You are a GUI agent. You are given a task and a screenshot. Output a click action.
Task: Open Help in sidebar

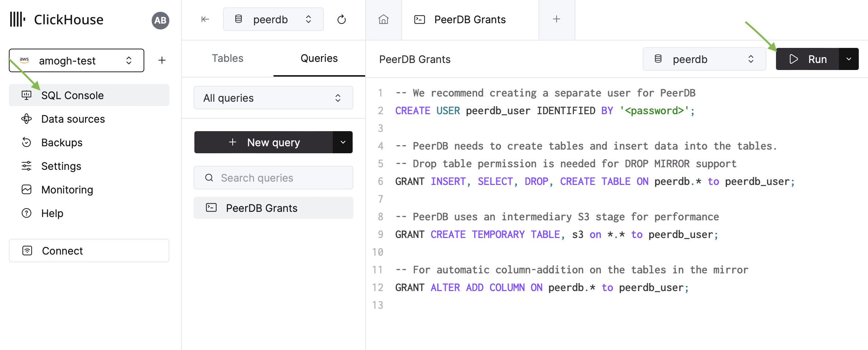89,213
